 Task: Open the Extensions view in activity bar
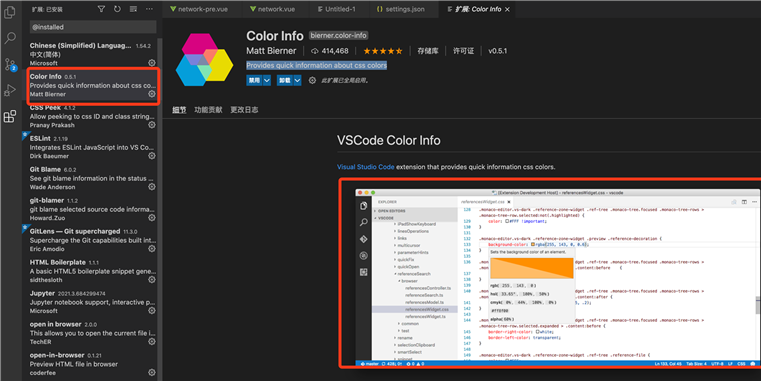[x=10, y=116]
